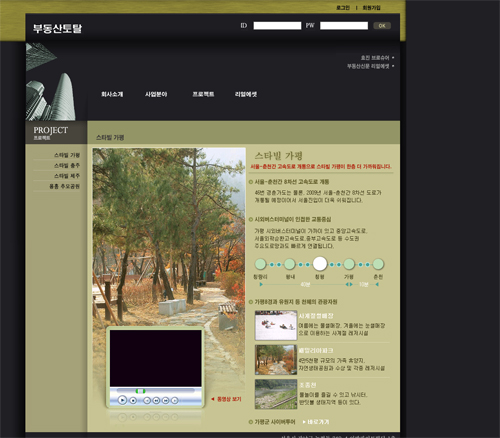This screenshot has width=500, height=438.
Task: Click the 바로가기 shortcut link
Action: pyautogui.click(x=316, y=422)
